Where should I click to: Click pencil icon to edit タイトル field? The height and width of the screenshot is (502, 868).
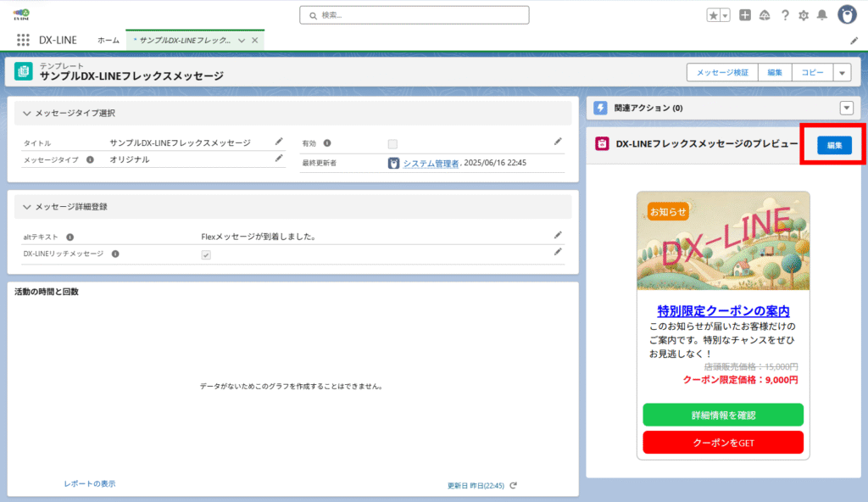[x=279, y=142]
